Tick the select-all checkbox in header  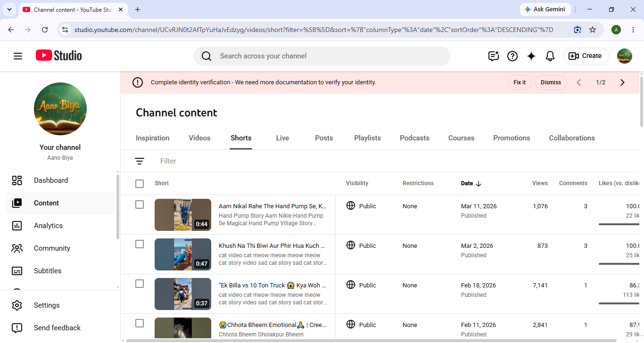140,184
